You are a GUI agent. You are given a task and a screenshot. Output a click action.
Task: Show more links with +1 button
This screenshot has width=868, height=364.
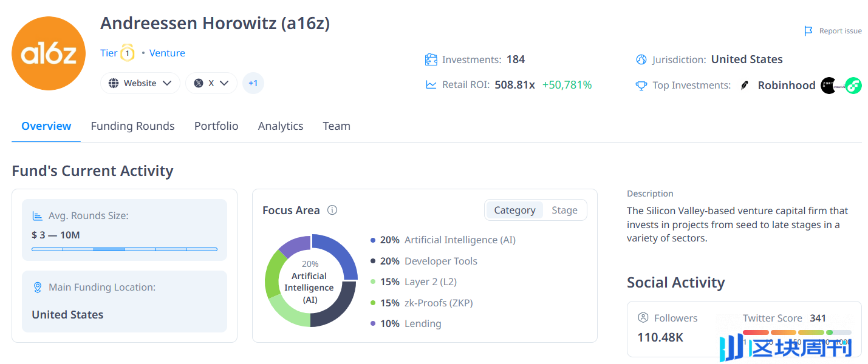coord(253,83)
